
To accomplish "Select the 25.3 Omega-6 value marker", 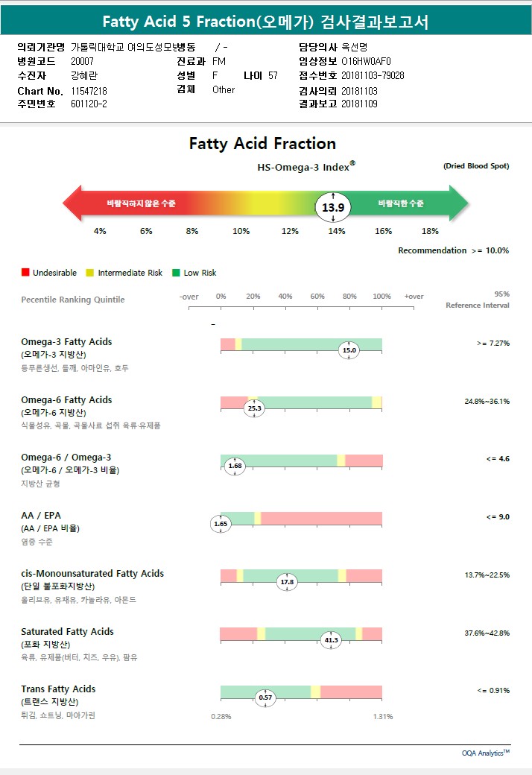I will point(255,408).
